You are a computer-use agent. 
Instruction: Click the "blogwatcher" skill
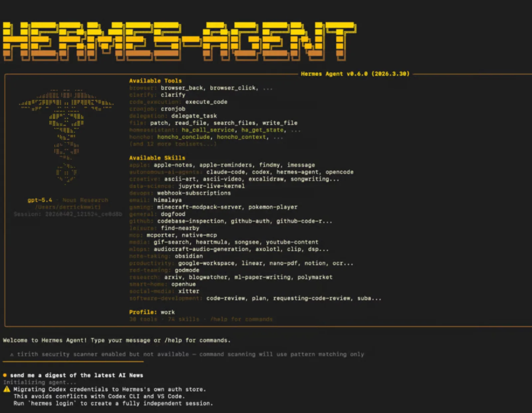pyautogui.click(x=208, y=277)
